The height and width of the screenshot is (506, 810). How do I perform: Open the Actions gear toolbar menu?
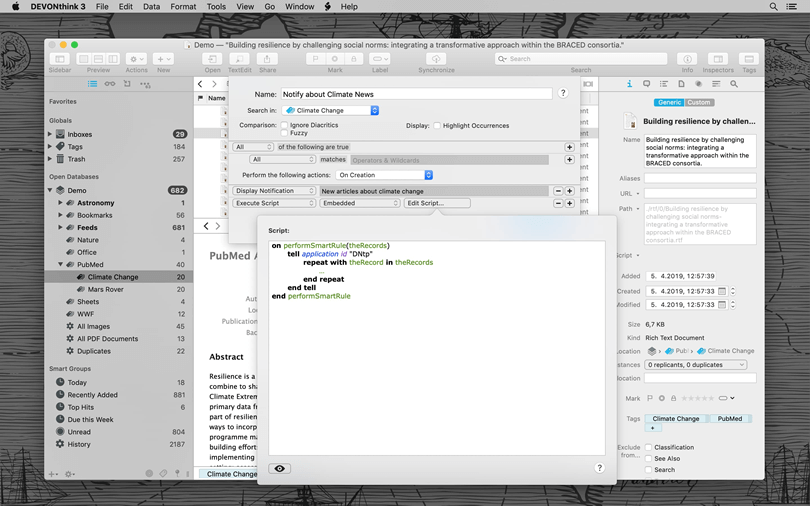pyautogui.click(x=136, y=59)
